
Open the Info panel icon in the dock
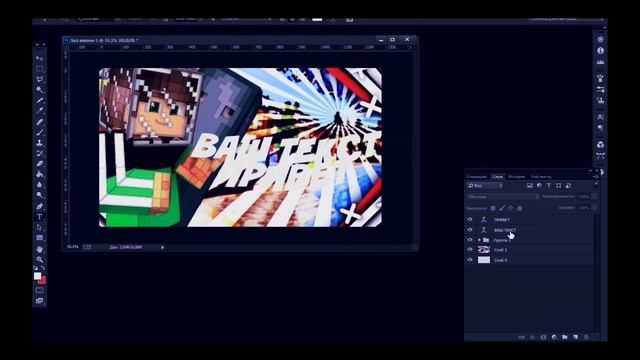pos(600,51)
